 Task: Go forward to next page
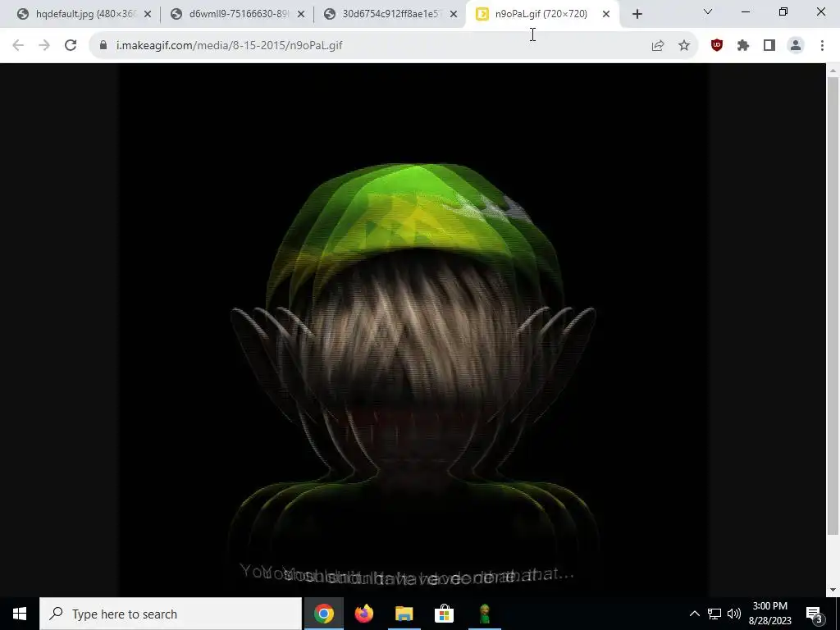44,46
